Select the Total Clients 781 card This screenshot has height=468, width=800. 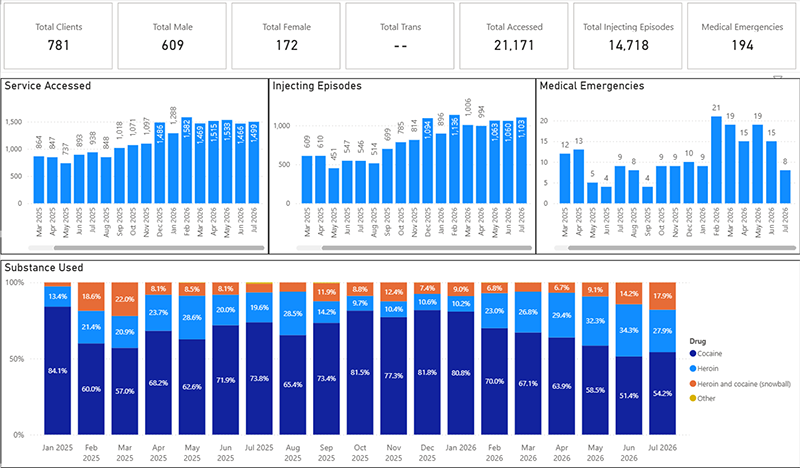point(58,36)
